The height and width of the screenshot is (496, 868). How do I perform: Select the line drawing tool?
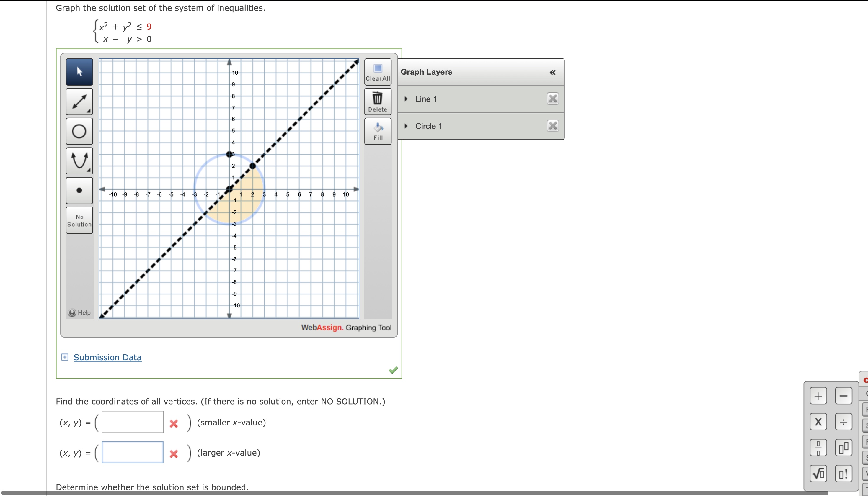coord(79,101)
